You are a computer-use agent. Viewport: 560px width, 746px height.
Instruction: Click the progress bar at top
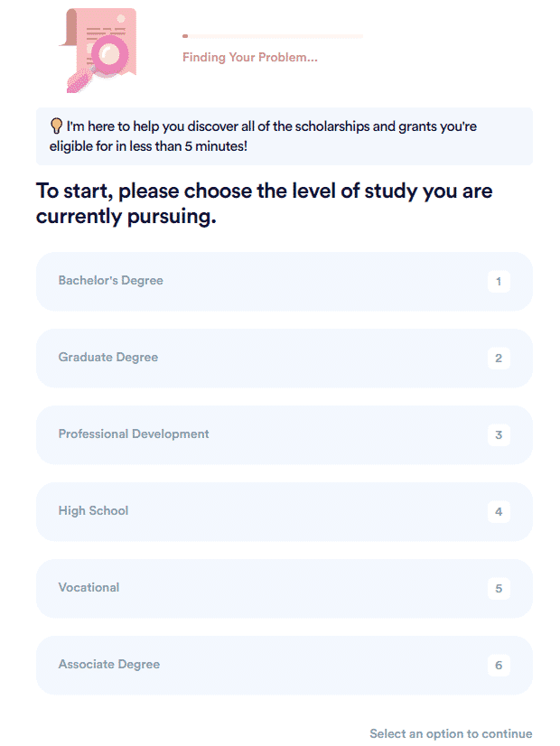point(273,36)
